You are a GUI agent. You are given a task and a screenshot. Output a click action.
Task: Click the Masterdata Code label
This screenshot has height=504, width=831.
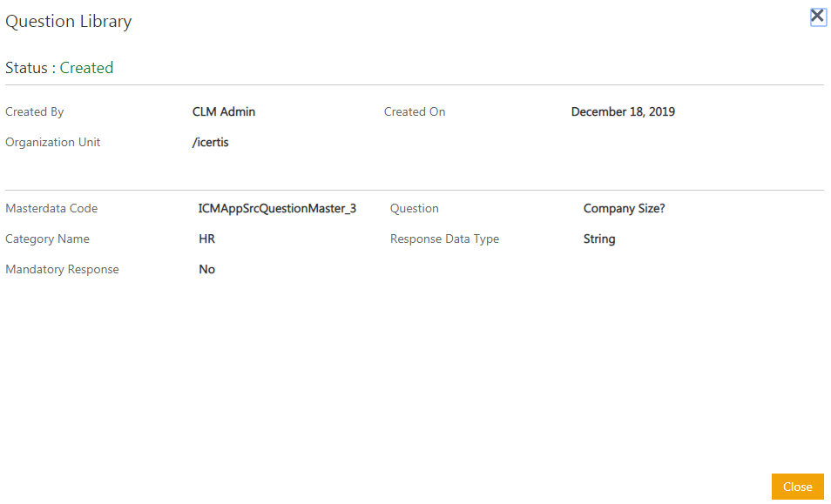(51, 209)
